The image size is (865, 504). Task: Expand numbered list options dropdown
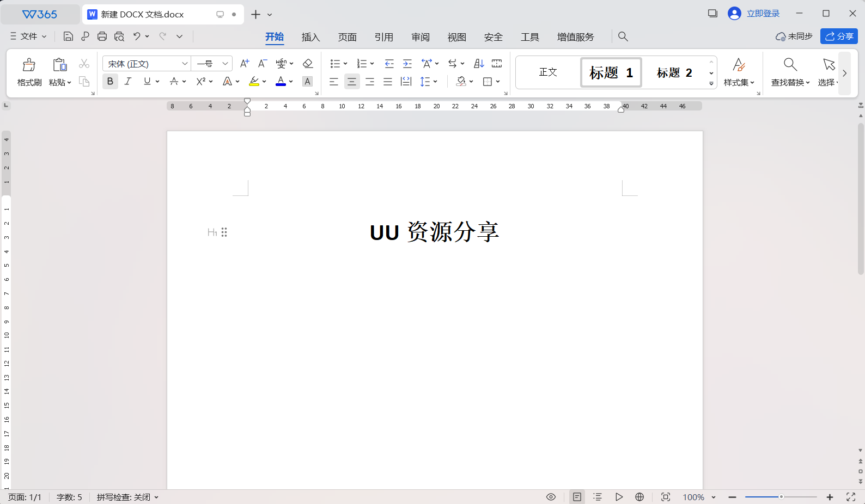(372, 64)
